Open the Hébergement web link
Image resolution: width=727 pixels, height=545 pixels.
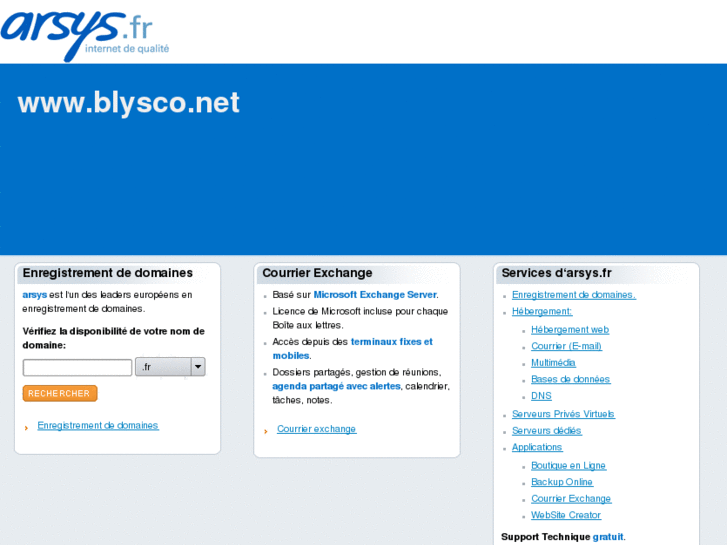[570, 329]
